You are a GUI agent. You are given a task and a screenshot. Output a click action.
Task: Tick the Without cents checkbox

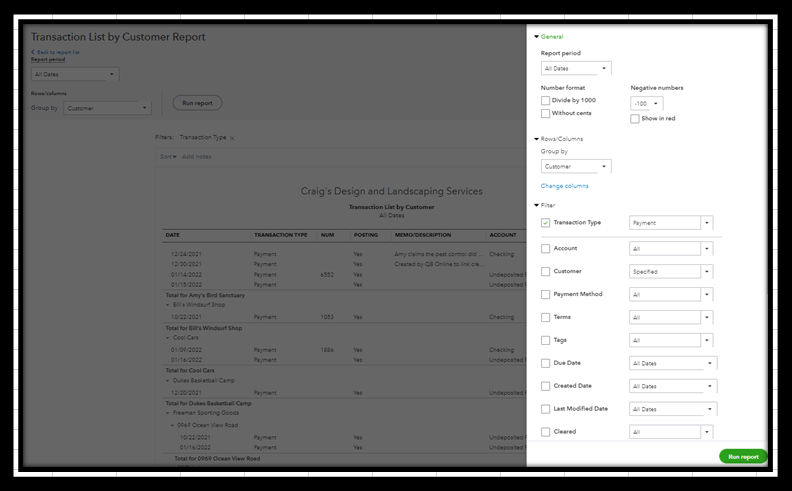pyautogui.click(x=545, y=114)
